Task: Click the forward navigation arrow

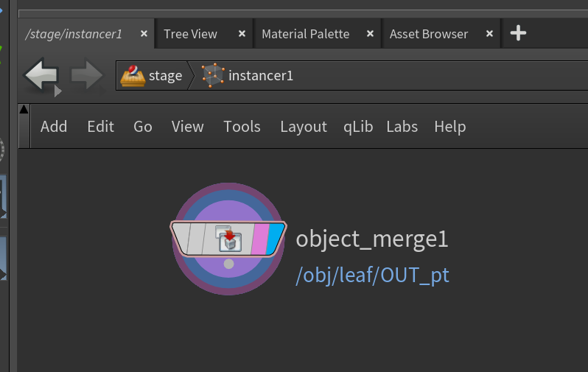Action: 87,75
